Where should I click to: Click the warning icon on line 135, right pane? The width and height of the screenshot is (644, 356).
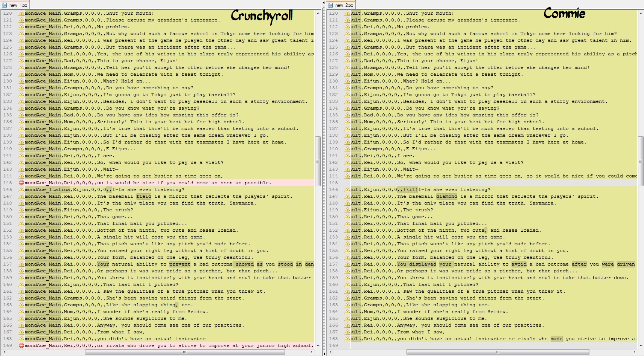(x=347, y=115)
